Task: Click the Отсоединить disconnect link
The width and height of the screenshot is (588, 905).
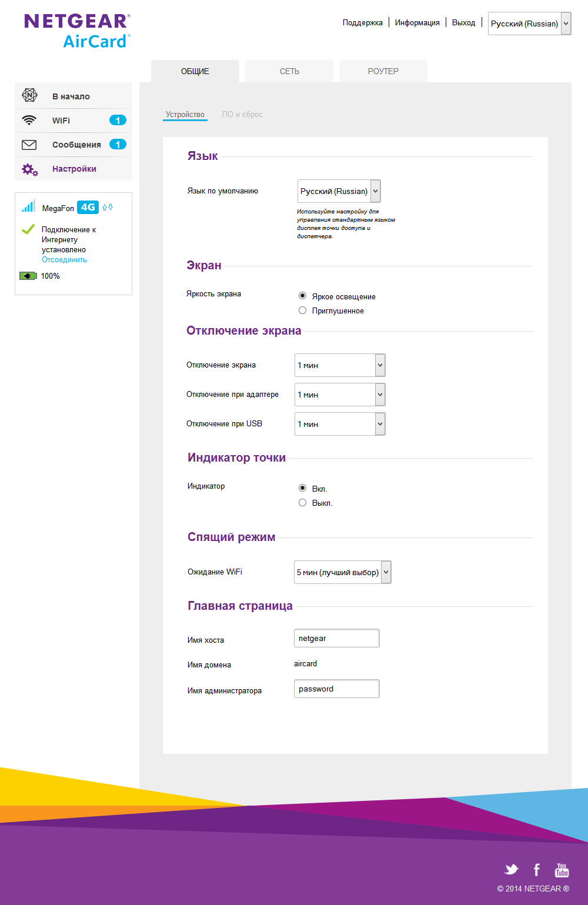Action: (x=64, y=260)
